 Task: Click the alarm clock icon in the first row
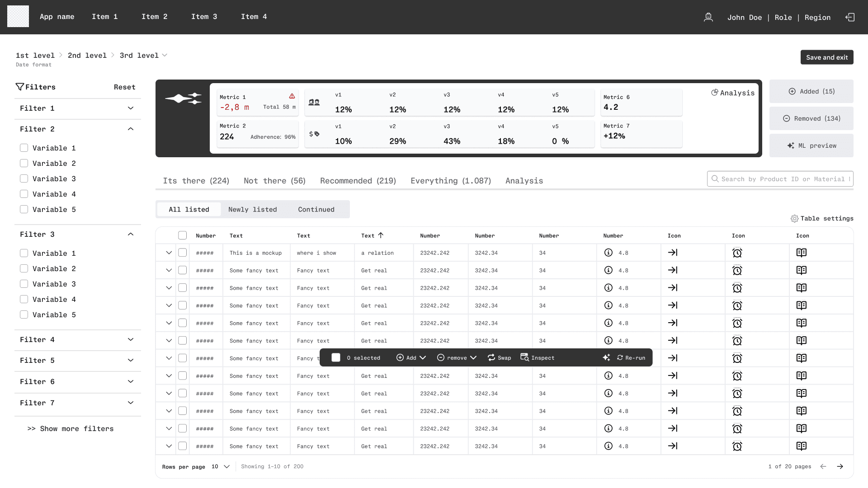(x=738, y=253)
